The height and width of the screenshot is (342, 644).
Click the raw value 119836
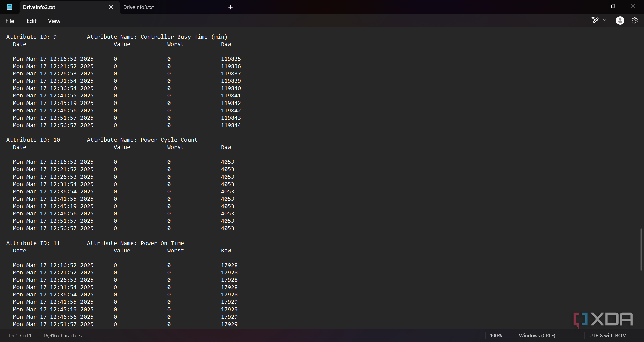(231, 66)
